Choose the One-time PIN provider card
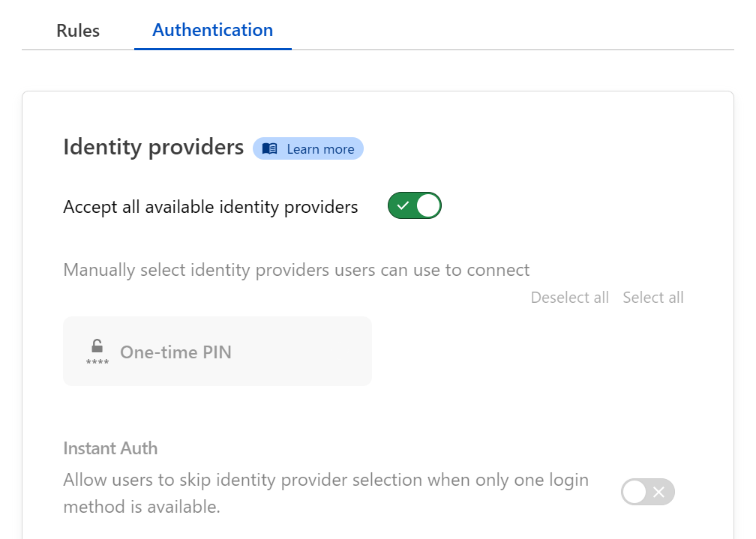This screenshot has height=539, width=756. pyautogui.click(x=217, y=352)
